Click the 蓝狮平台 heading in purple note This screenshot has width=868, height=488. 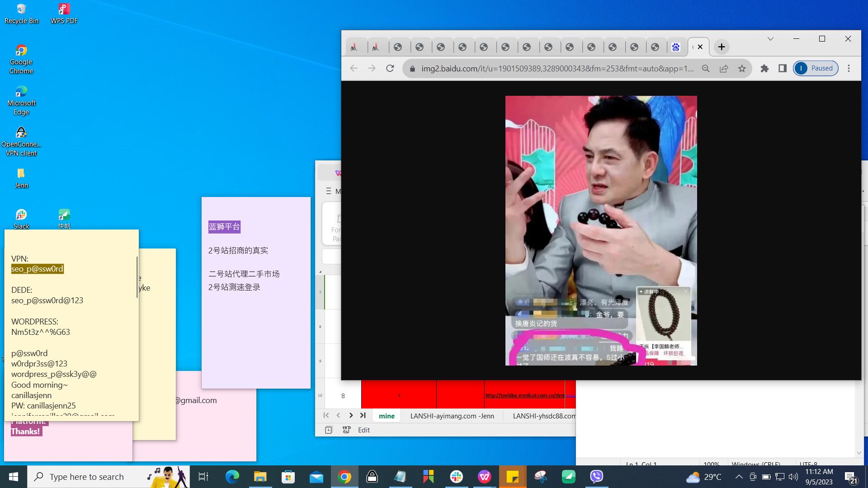point(224,227)
